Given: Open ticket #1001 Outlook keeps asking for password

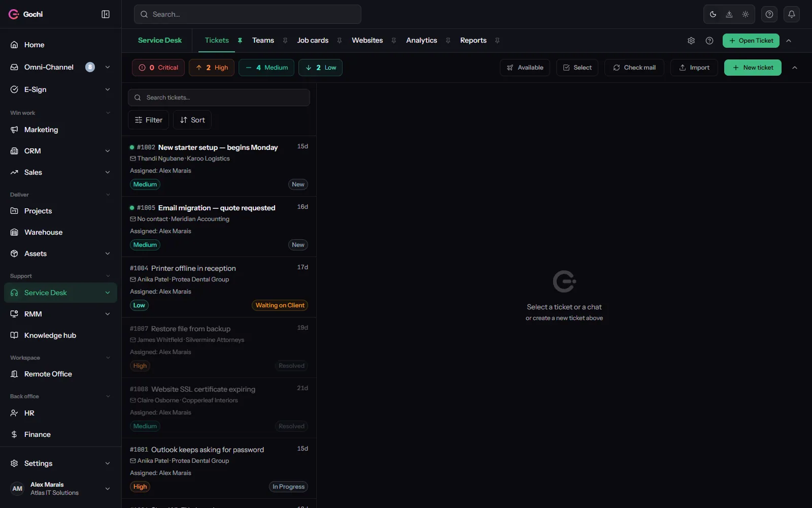Looking at the screenshot, I should tap(219, 468).
